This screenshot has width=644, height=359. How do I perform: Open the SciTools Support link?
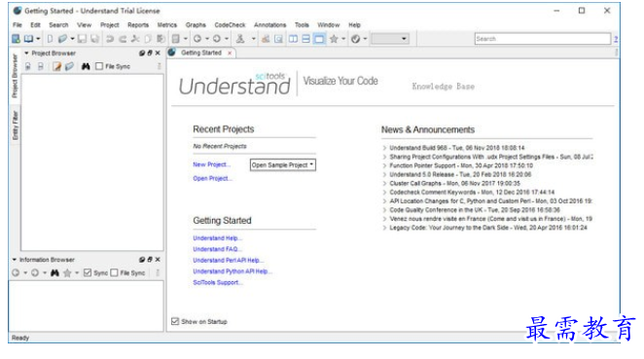coord(218,282)
